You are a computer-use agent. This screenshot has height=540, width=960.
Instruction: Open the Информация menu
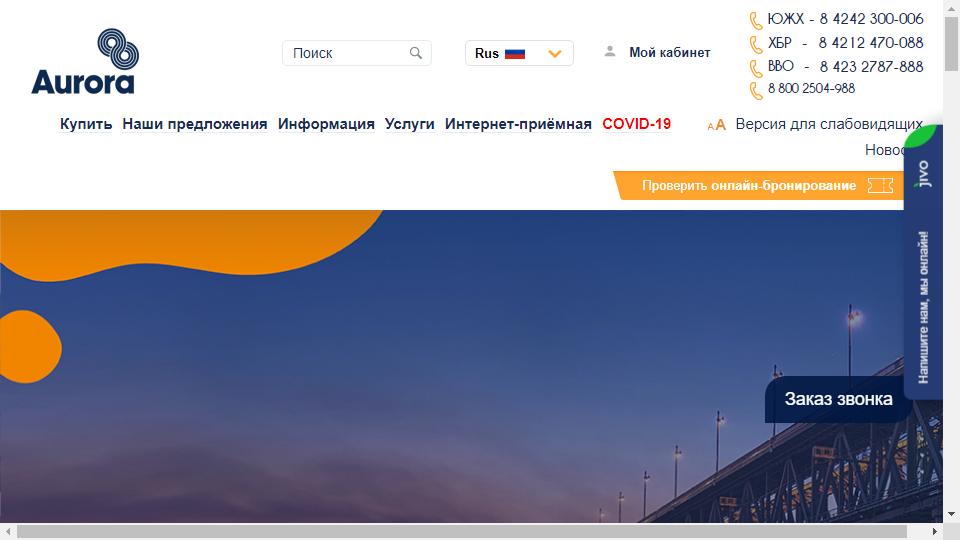[326, 124]
